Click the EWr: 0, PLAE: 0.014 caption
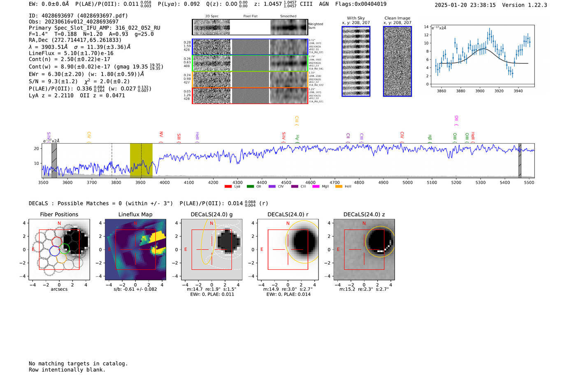 [288, 295]
